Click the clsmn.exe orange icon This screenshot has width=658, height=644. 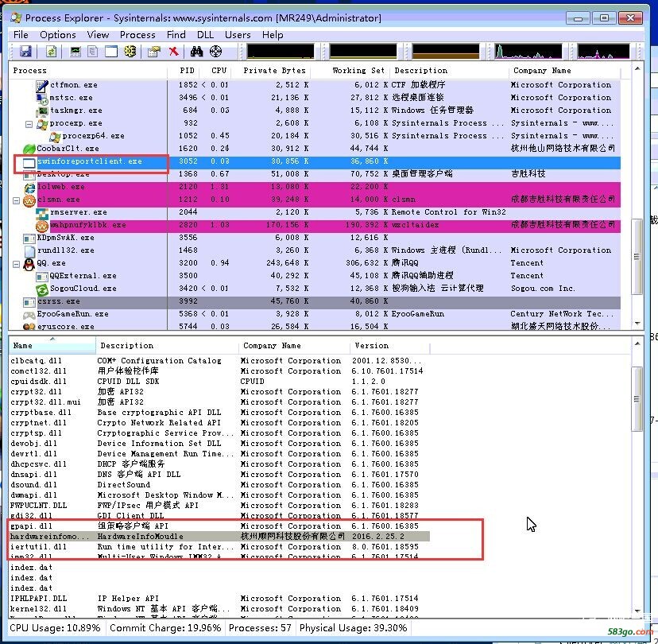[29, 200]
